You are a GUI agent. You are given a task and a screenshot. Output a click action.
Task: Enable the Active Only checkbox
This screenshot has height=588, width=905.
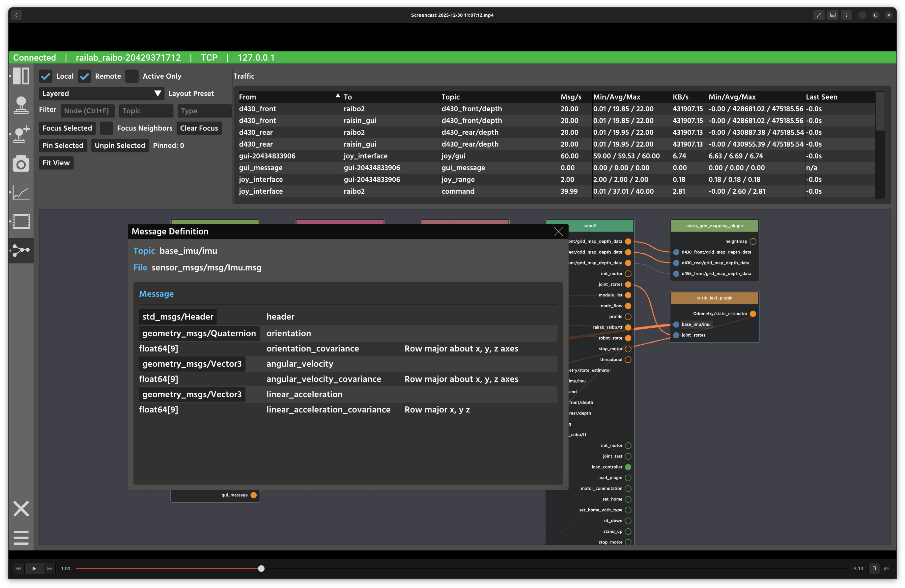(x=131, y=76)
